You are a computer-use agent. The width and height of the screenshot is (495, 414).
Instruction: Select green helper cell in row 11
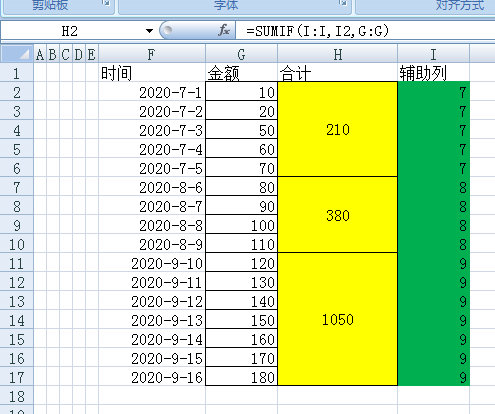[x=433, y=262]
